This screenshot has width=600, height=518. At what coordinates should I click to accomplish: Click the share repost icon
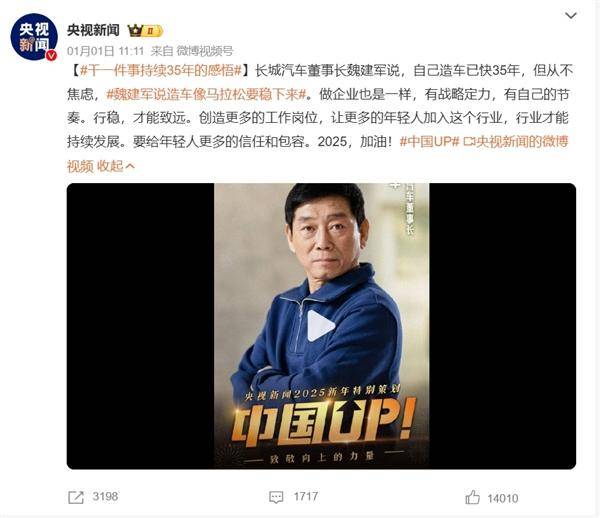point(75,497)
